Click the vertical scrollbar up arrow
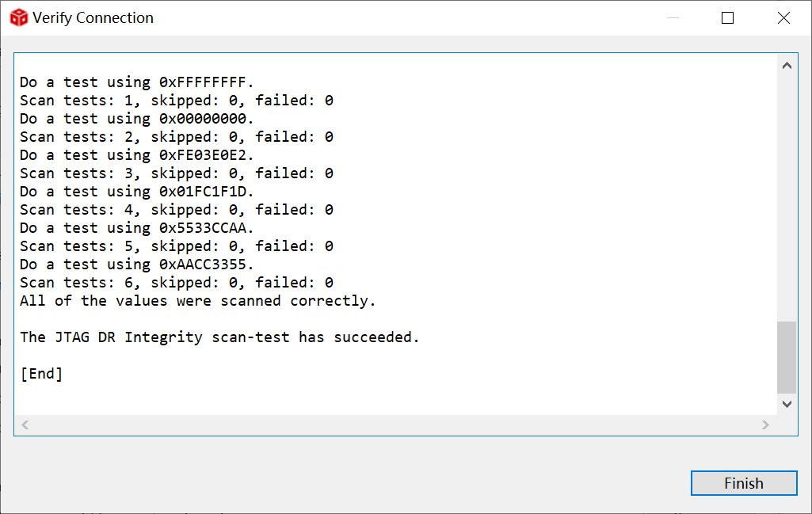Viewport: 812px width, 514px height. (787, 67)
